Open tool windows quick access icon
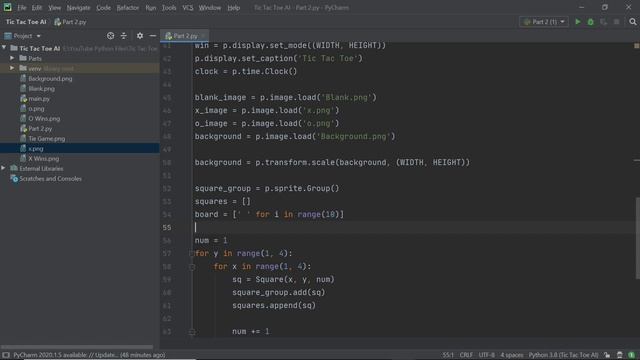 tap(6, 355)
